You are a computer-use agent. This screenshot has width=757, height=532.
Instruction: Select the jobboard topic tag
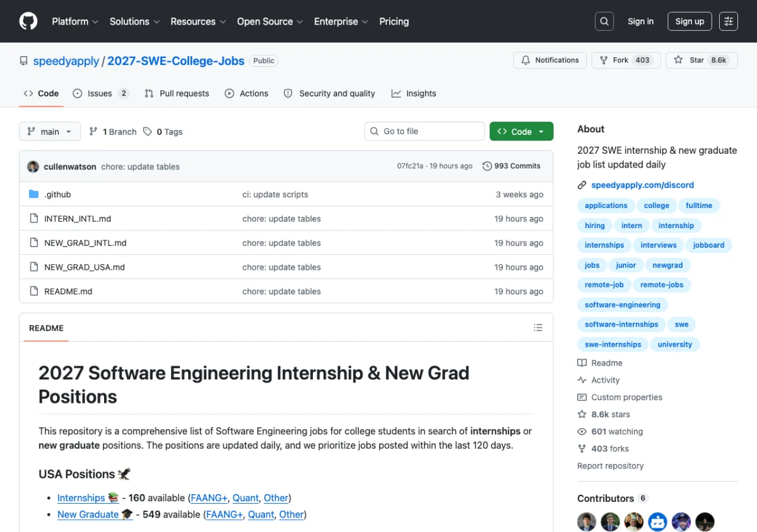(708, 245)
